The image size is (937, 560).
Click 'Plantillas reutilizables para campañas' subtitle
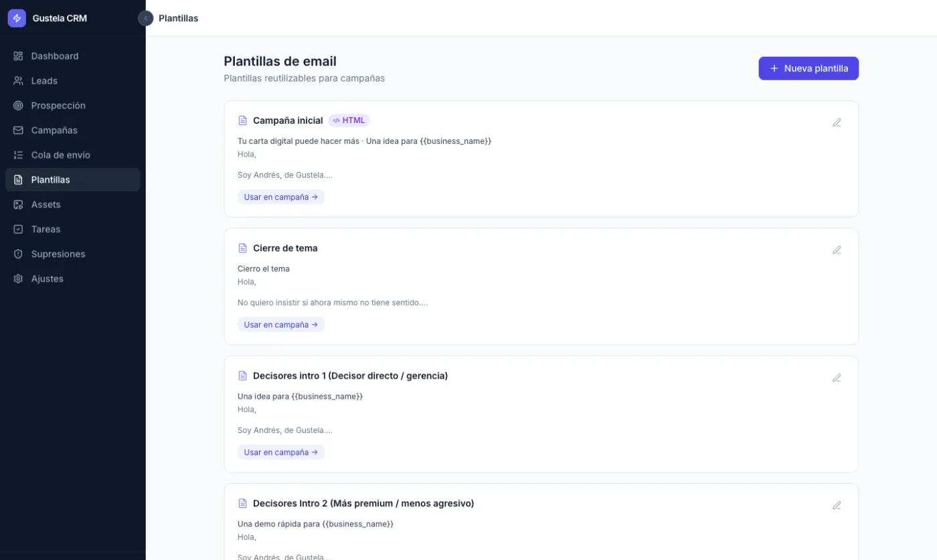[305, 78]
